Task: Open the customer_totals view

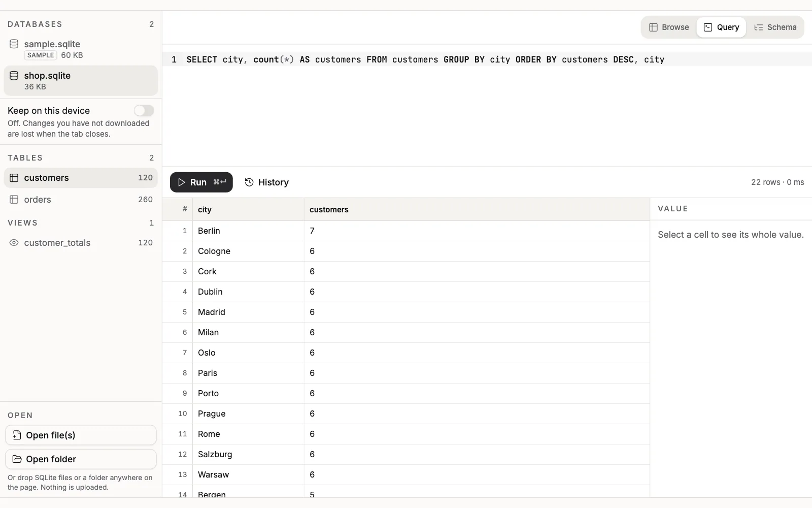Action: pos(81,243)
